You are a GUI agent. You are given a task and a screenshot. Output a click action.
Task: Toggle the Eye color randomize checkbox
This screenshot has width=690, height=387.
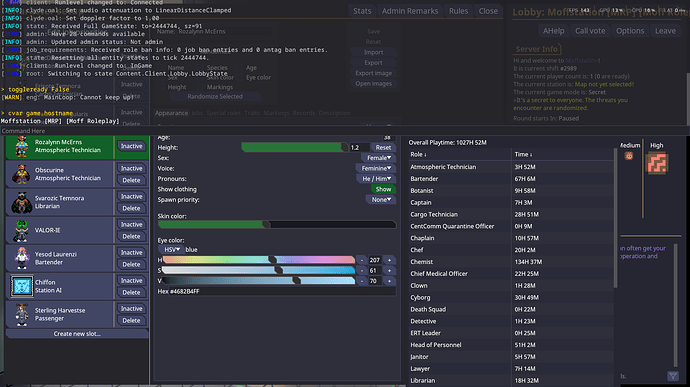239,77
